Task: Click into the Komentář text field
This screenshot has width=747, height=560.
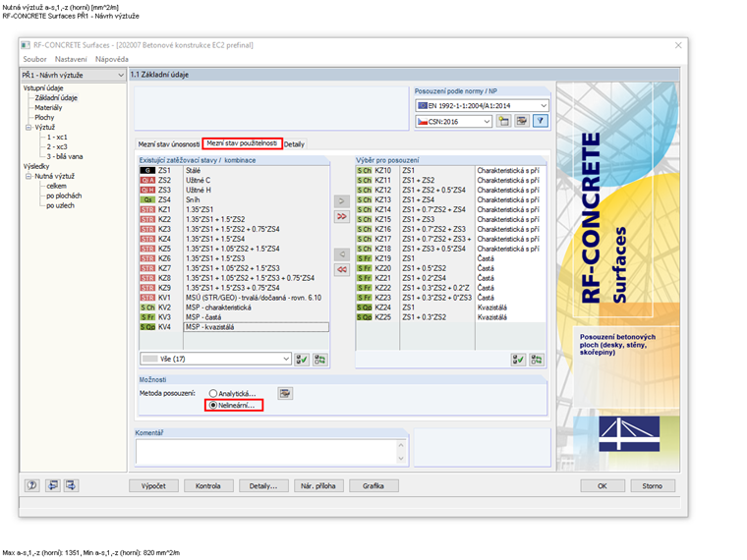Action: pos(265,451)
